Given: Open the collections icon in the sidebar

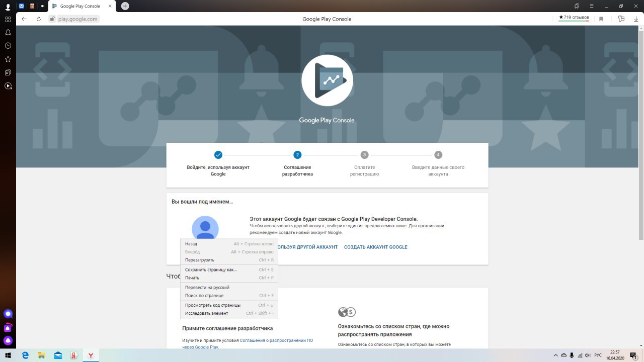Looking at the screenshot, I should 8,72.
